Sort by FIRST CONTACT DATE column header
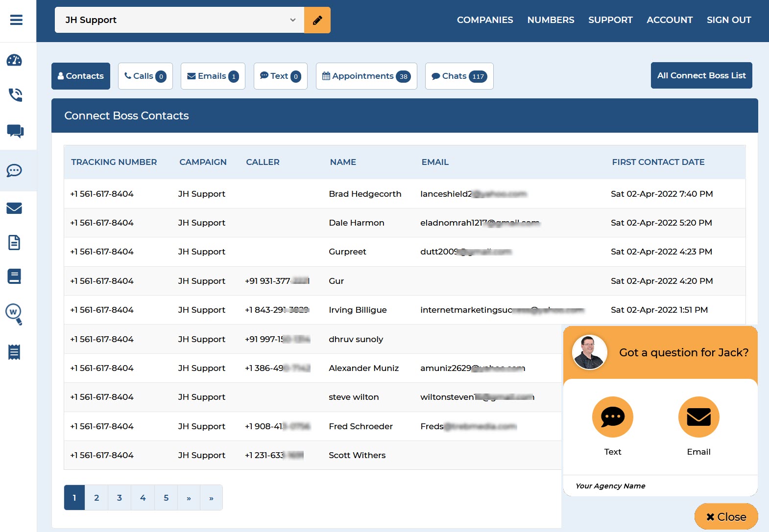Image resolution: width=769 pixels, height=532 pixels. coord(658,162)
